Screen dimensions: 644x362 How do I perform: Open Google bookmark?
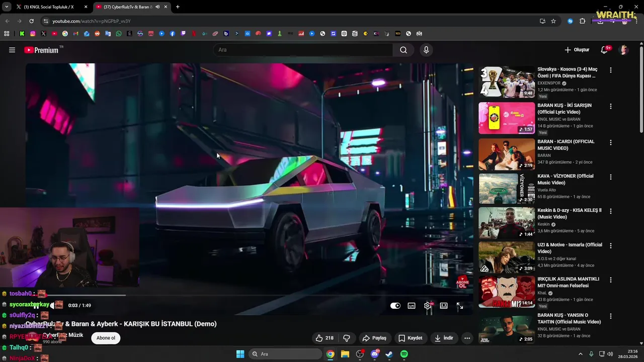tap(65, 34)
